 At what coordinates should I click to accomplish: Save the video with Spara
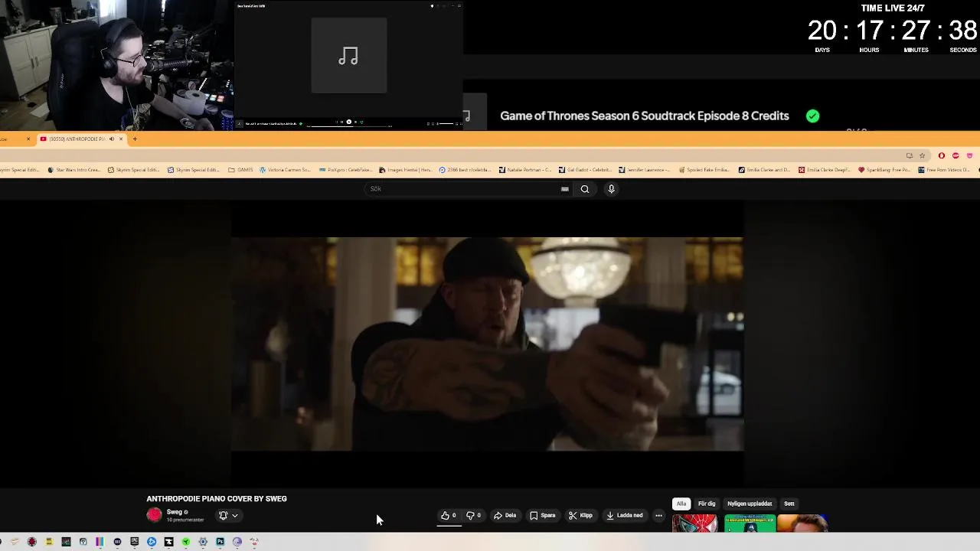tap(543, 516)
